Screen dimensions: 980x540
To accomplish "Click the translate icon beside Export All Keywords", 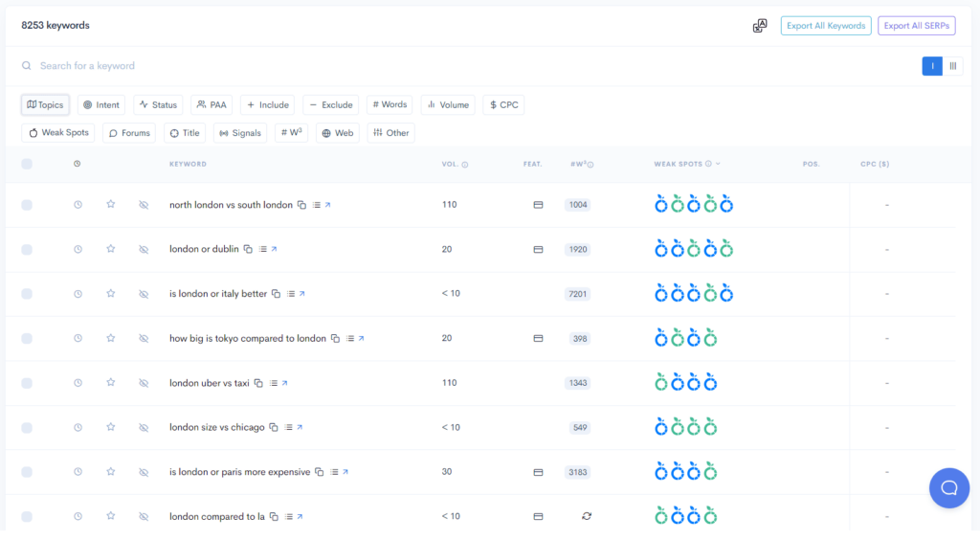I will [x=759, y=26].
